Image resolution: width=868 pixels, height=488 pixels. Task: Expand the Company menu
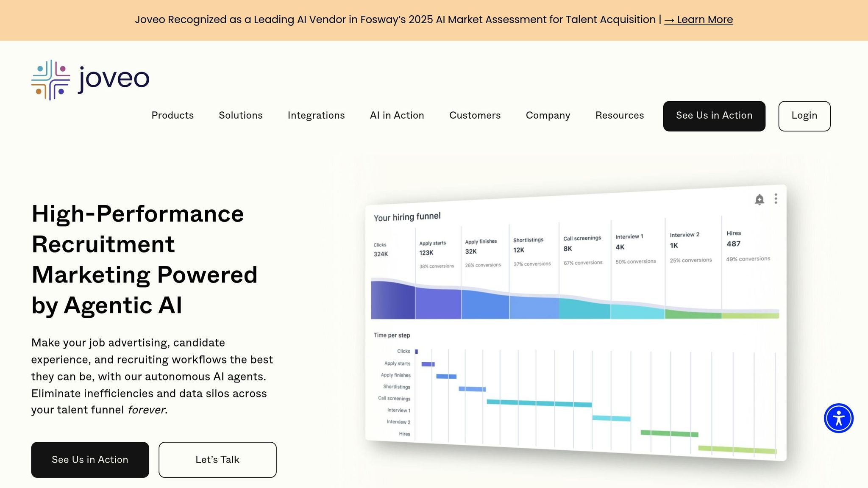[x=548, y=115]
